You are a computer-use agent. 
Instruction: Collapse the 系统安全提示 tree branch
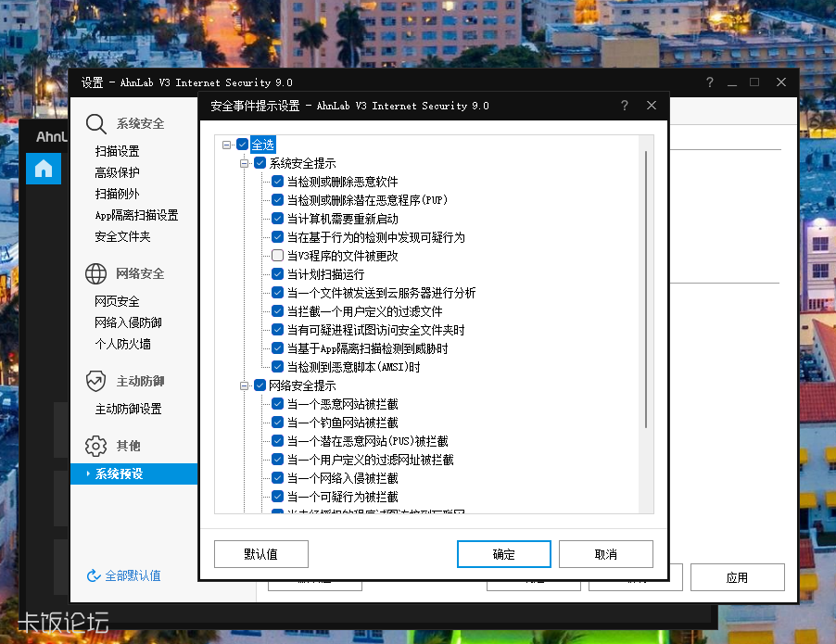[243, 162]
